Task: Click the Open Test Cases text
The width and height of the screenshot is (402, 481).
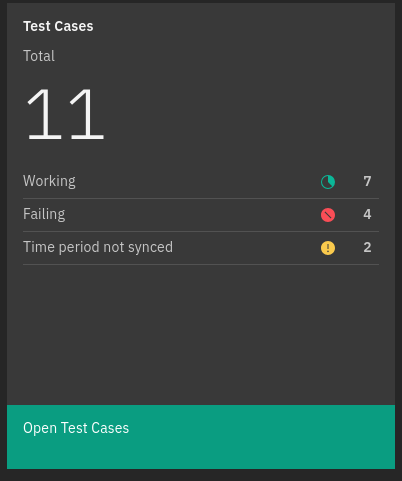Action: tap(76, 428)
